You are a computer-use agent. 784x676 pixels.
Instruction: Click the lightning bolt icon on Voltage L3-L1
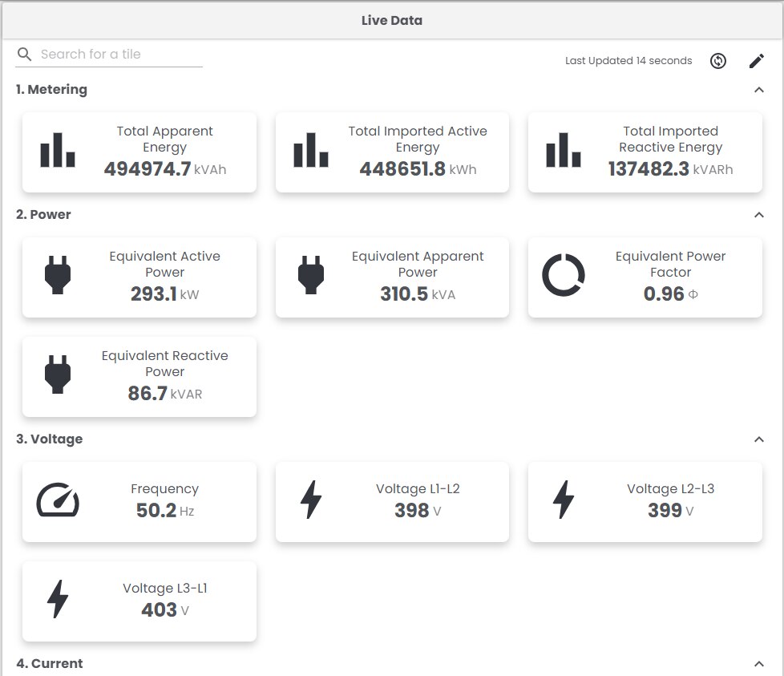[x=58, y=600]
